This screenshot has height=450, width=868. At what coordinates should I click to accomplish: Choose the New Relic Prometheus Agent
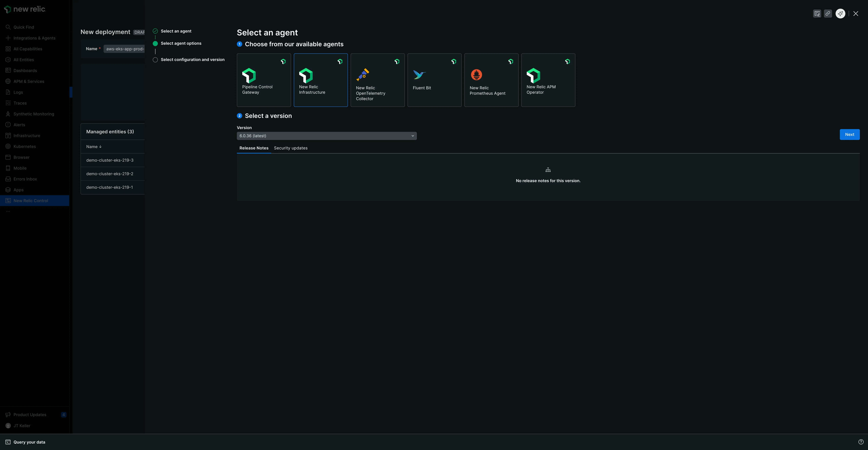[x=491, y=80]
